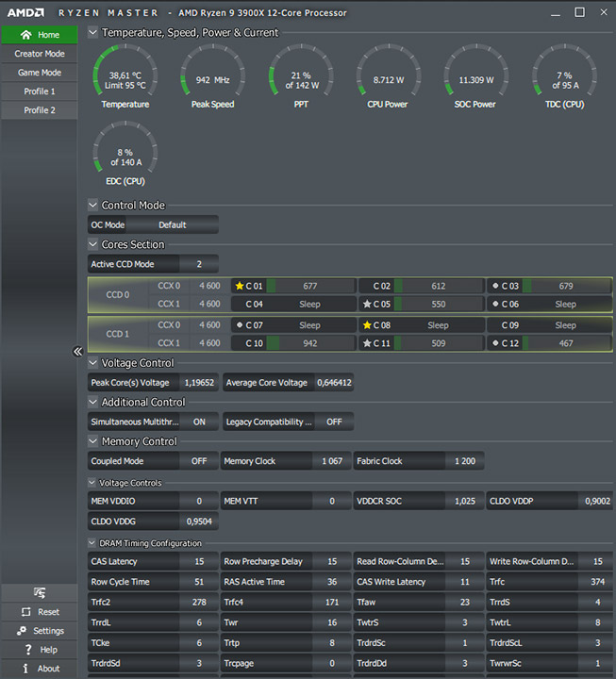Click the SOC Power gauge dial
Screen dimensions: 616x679
[x=476, y=72]
